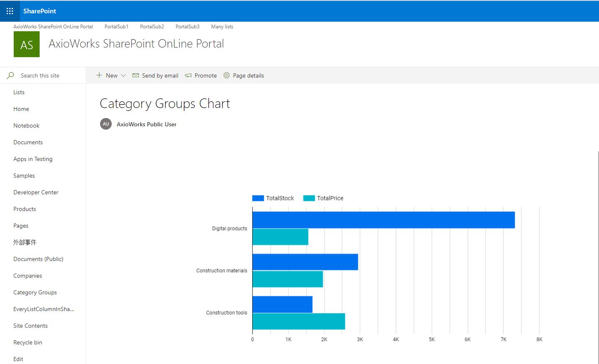Open the SharePoint app launcher waffle icon
The width and height of the screenshot is (599, 364).
point(10,11)
